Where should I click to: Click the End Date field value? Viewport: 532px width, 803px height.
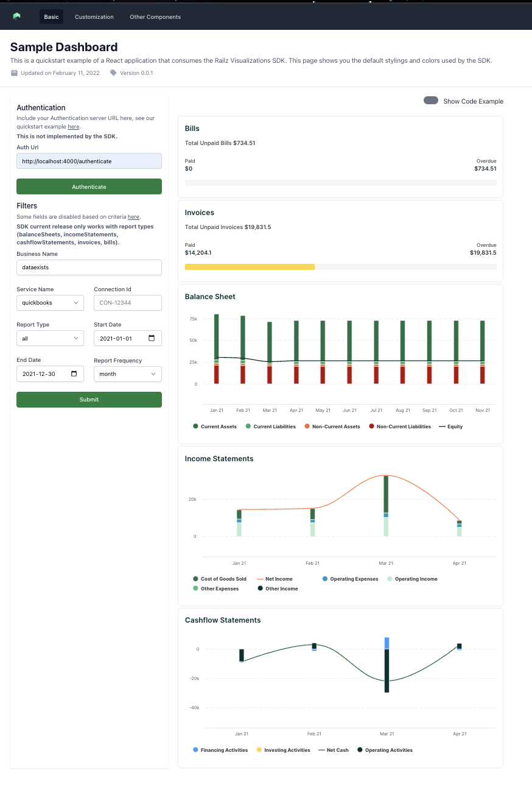pos(39,373)
